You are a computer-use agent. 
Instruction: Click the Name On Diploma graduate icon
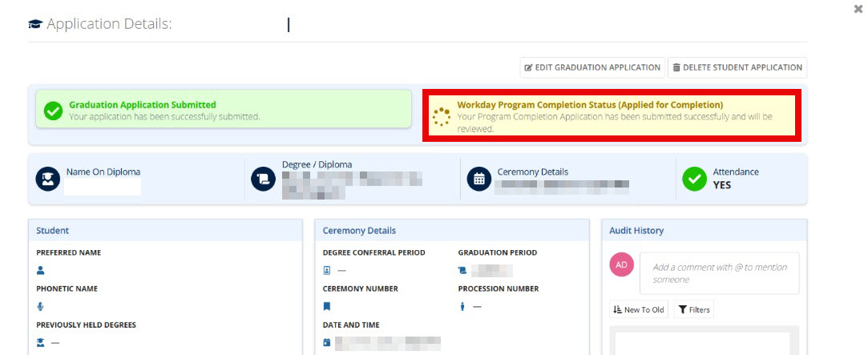click(48, 179)
